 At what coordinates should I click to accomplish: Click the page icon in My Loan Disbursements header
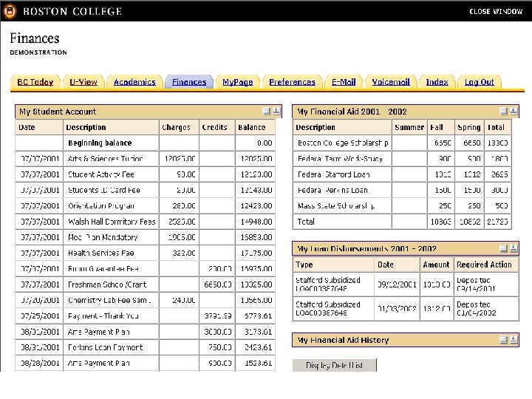(x=504, y=249)
